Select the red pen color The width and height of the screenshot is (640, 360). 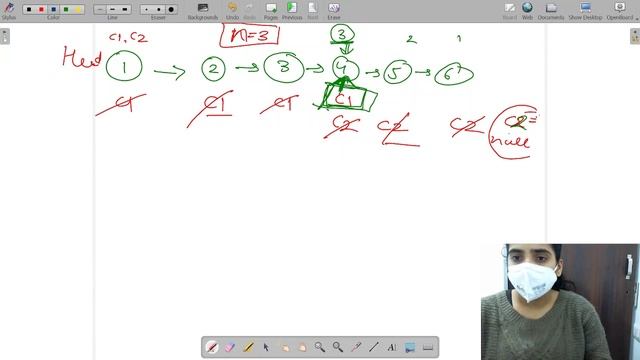41,9
